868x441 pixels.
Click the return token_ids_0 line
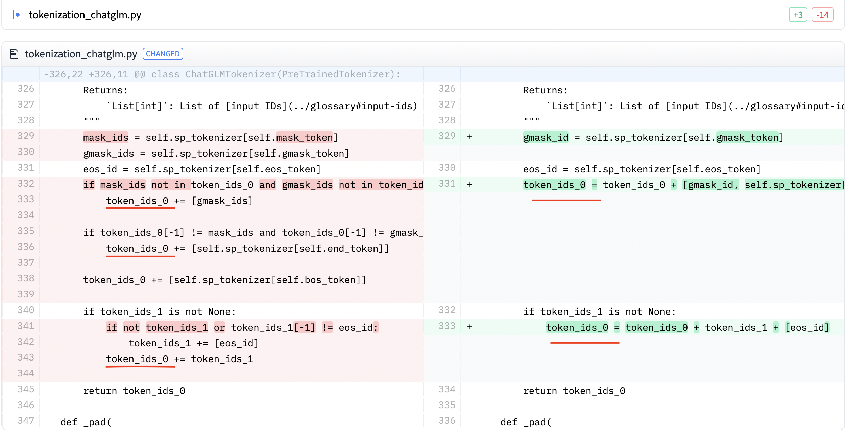(x=134, y=391)
